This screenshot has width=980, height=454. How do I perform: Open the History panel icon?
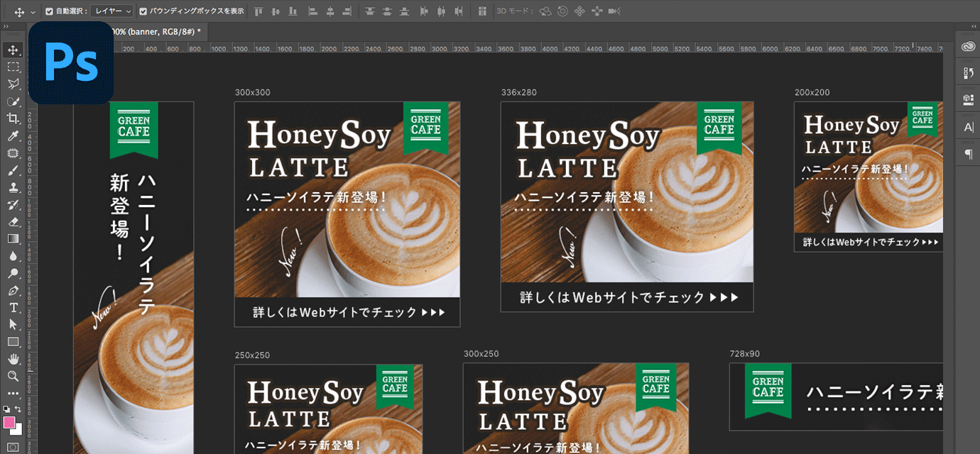click(969, 72)
